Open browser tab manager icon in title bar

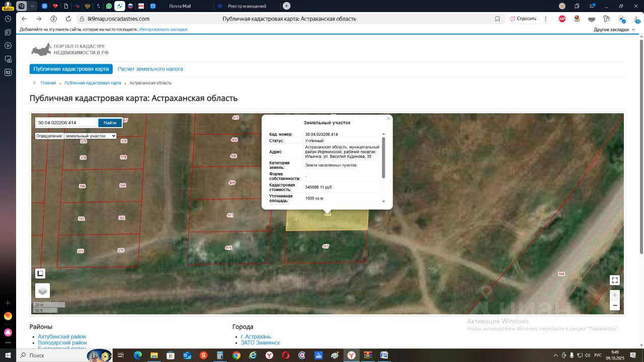pos(577,6)
